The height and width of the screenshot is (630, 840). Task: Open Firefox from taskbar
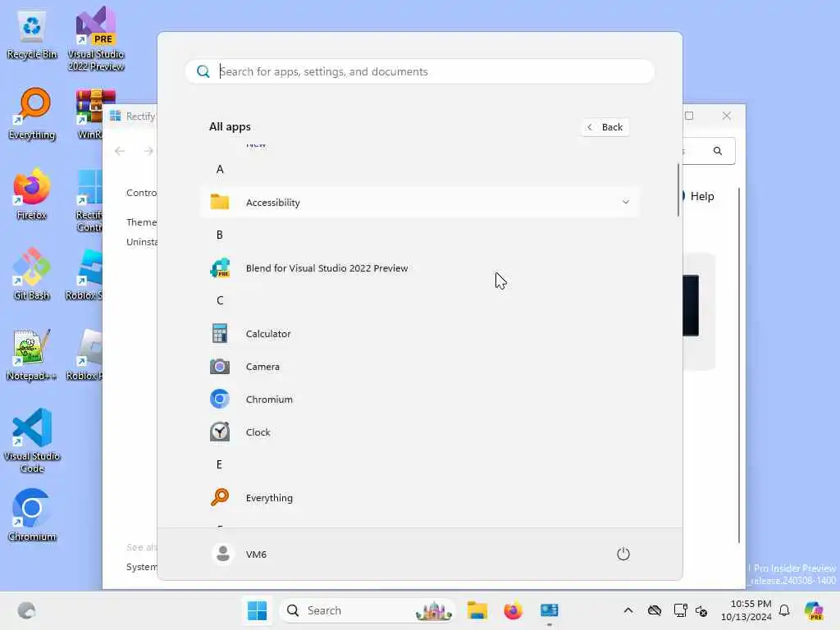(x=513, y=610)
